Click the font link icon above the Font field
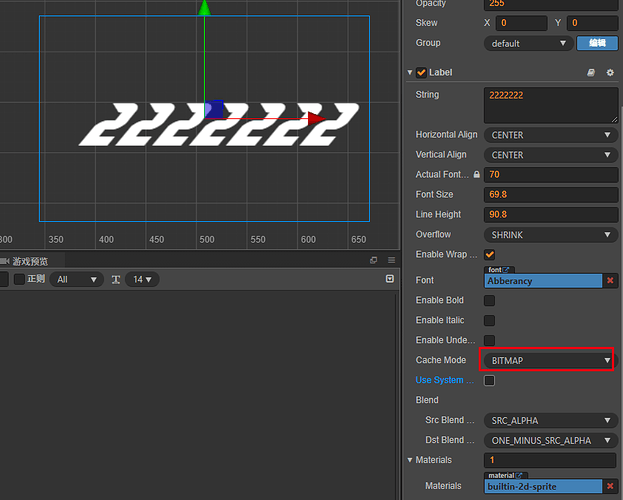 [506, 270]
